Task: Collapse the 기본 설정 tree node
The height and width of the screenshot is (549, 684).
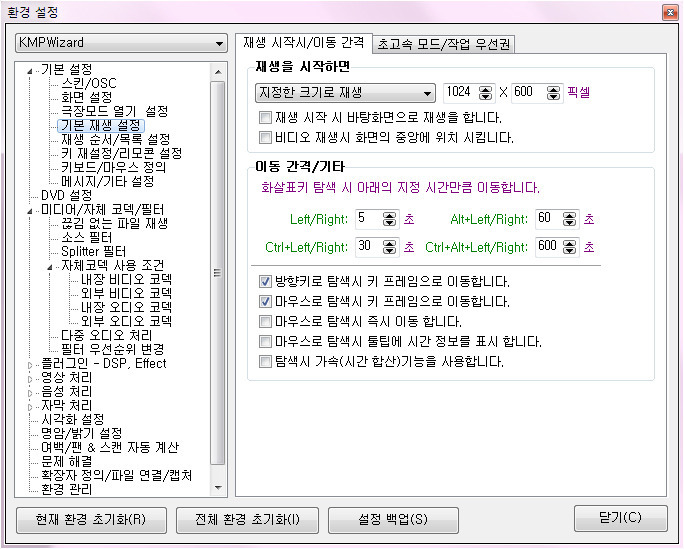Action: [x=29, y=71]
